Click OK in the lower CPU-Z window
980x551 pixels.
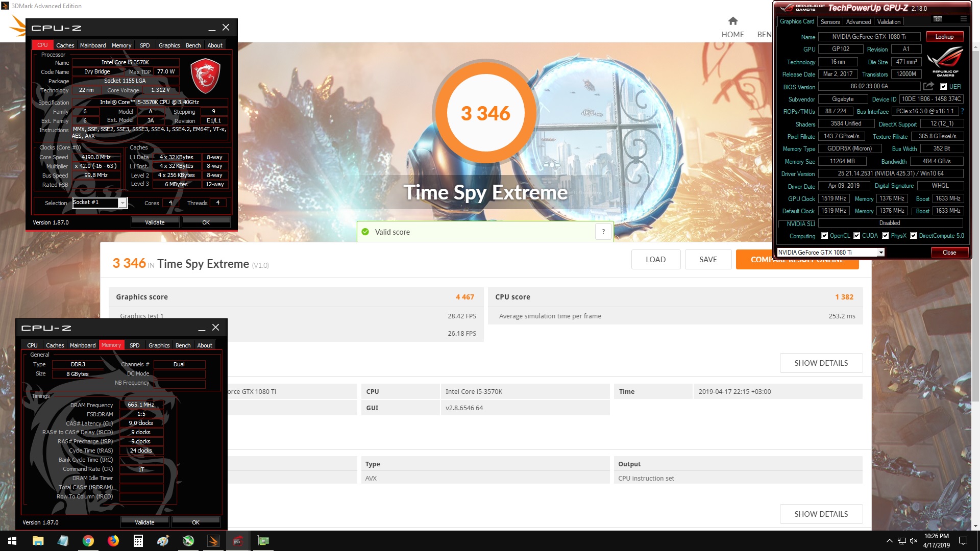[x=195, y=522]
